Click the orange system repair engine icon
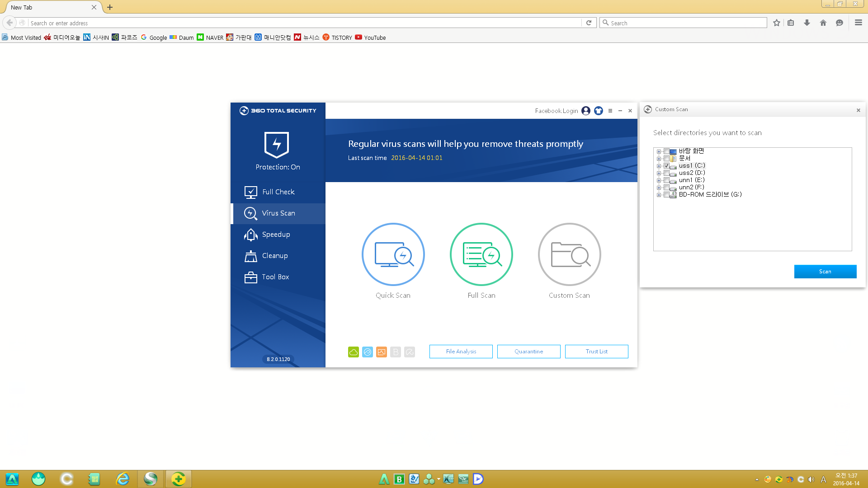Image resolution: width=868 pixels, height=488 pixels. pos(382,352)
